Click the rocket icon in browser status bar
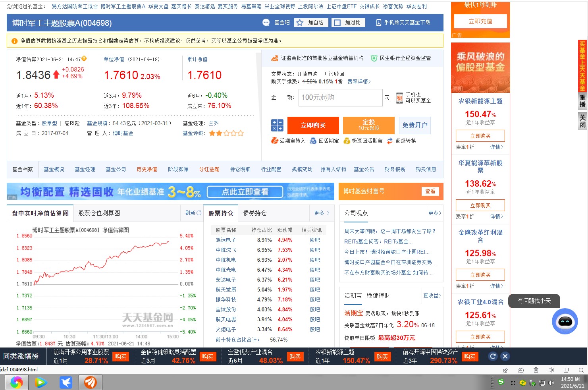Image resolution: width=588 pixels, height=390 pixels. pyautogui.click(x=505, y=370)
